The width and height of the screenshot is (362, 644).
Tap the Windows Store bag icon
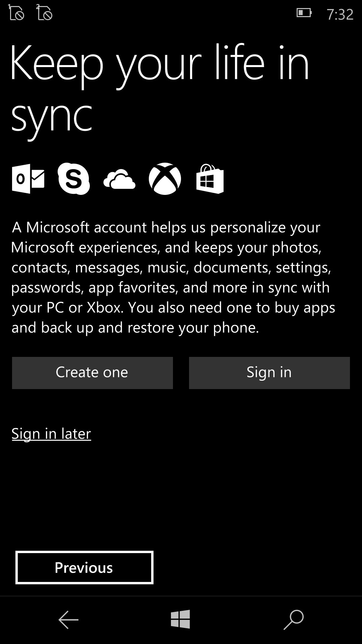210,179
